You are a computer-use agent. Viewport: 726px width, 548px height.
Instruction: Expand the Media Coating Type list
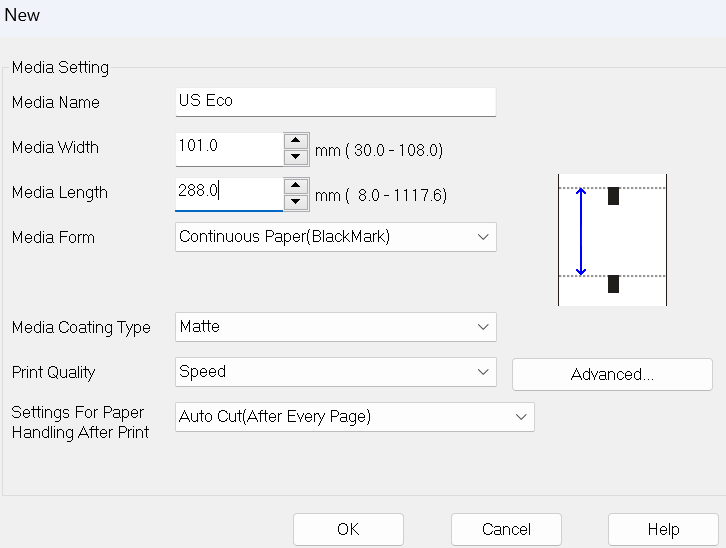335,327
